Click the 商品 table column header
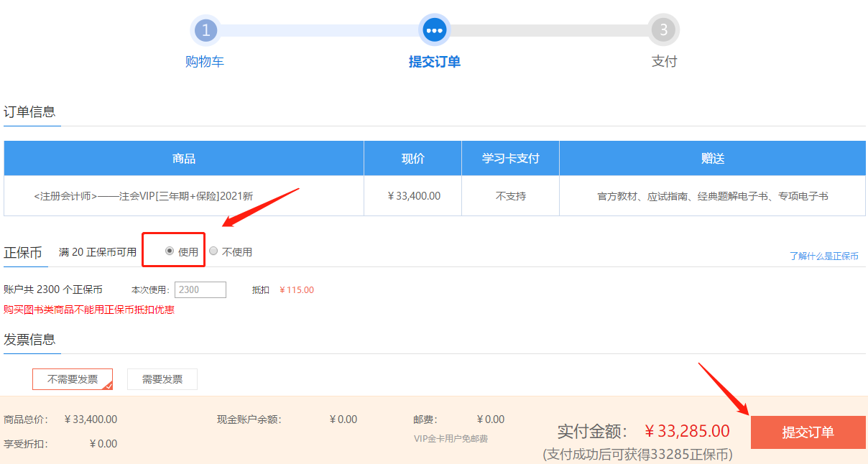 (184, 157)
